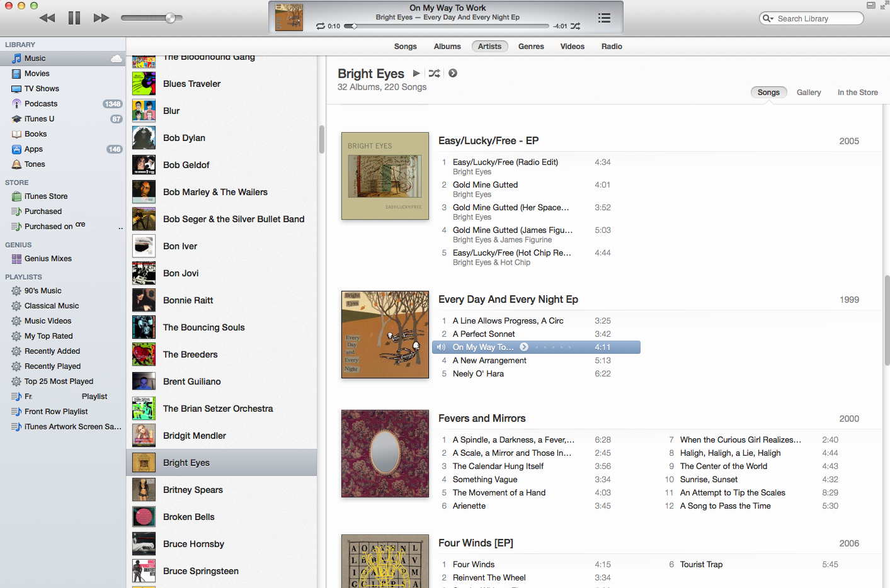The width and height of the screenshot is (890, 588).
Task: Click the playback progress bar
Action: [x=447, y=26]
